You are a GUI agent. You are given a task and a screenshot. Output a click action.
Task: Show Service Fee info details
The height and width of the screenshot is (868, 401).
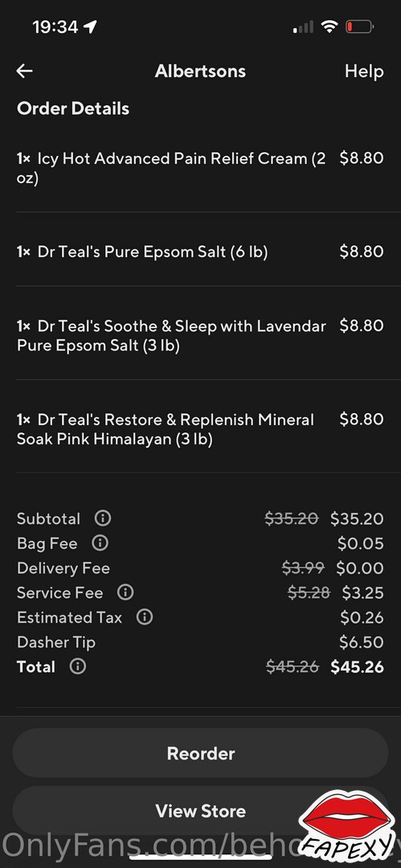[125, 592]
